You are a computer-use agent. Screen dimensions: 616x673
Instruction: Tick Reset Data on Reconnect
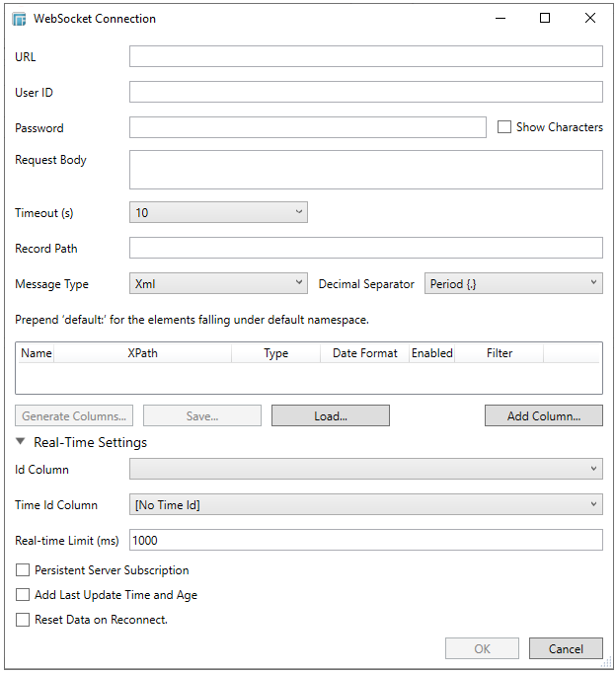(23, 620)
